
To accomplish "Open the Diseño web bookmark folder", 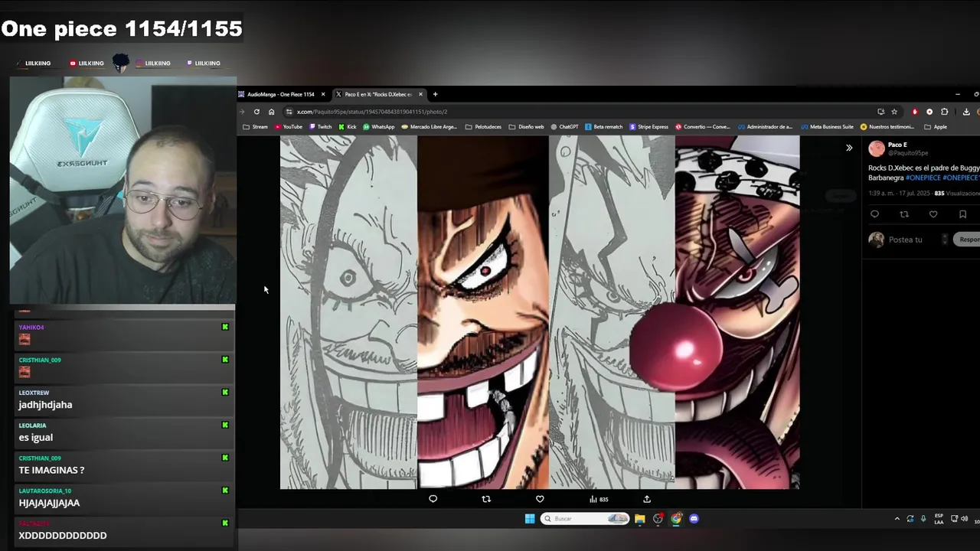I will [x=527, y=127].
